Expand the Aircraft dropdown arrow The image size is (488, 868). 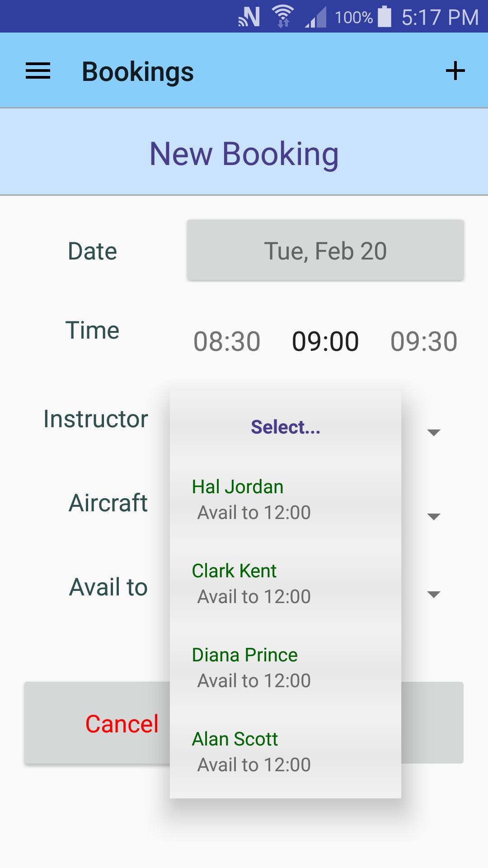tap(434, 517)
